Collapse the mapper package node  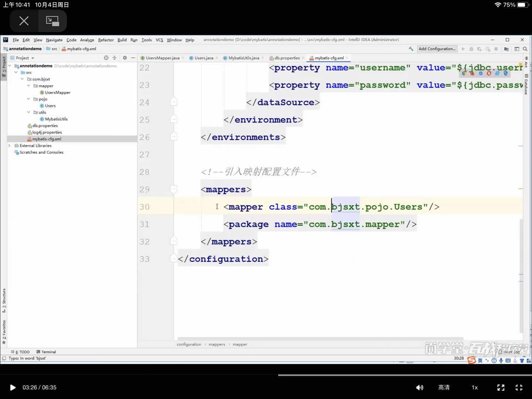[x=28, y=86]
